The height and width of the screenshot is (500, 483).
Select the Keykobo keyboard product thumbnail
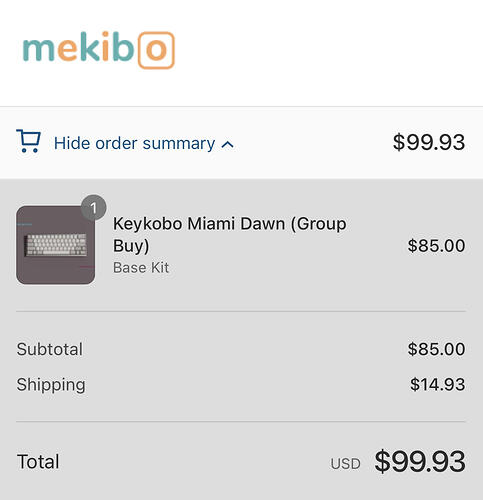pyautogui.click(x=56, y=245)
